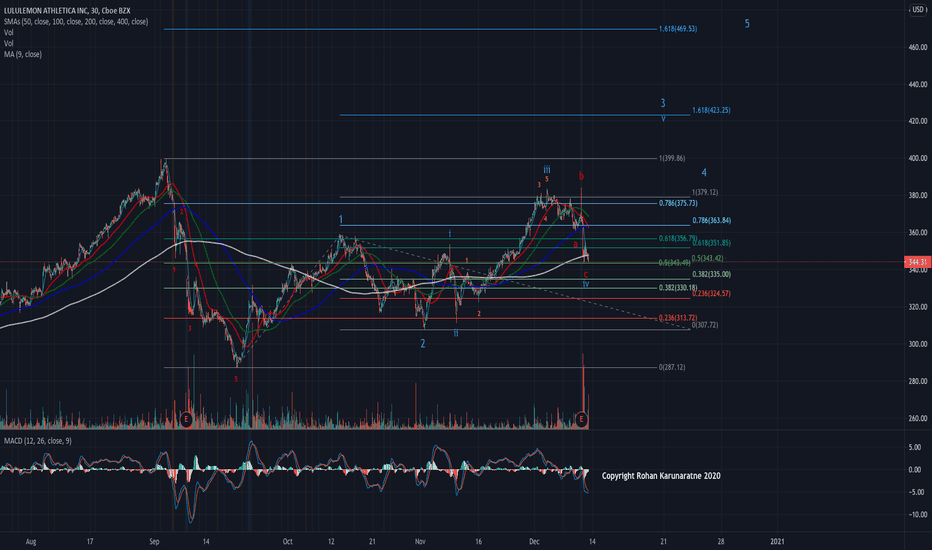Click the Aug label on time axis
This screenshot has width=932, height=550.
click(32, 542)
